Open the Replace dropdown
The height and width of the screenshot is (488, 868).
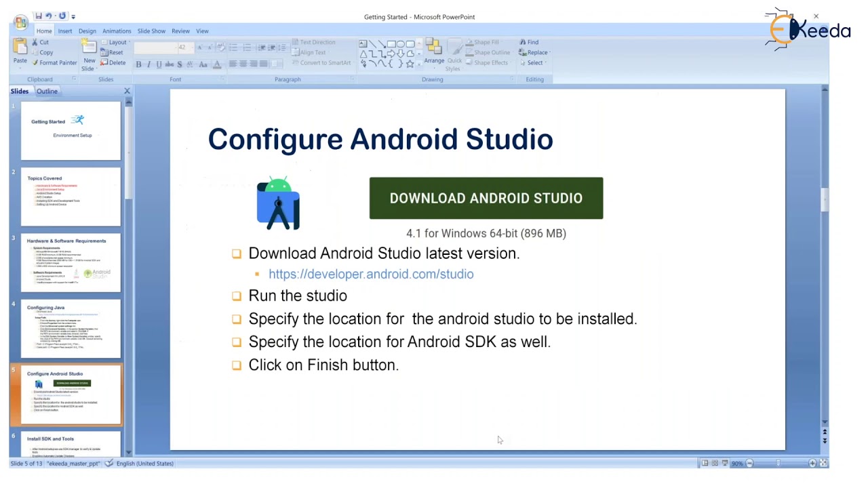(x=534, y=52)
